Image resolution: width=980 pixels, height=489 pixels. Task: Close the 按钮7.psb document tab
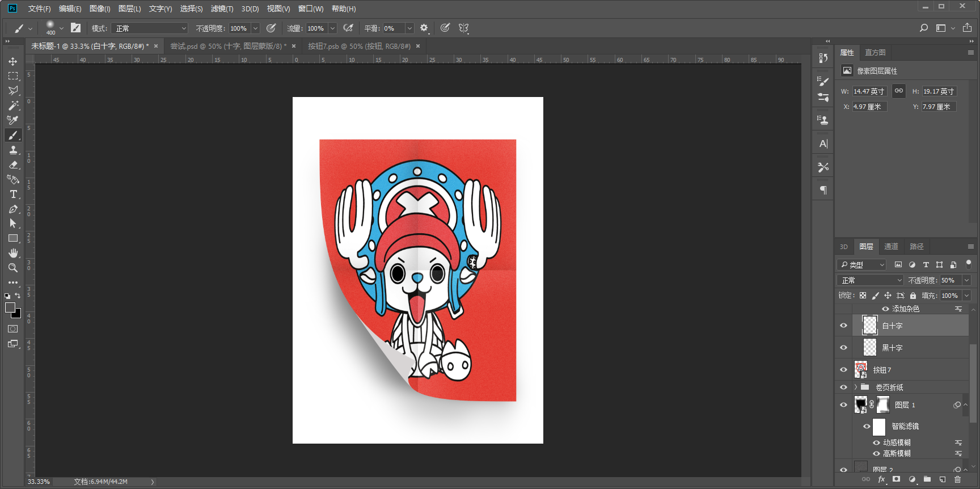418,46
